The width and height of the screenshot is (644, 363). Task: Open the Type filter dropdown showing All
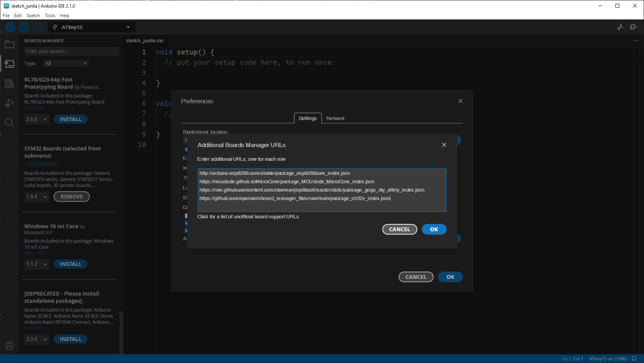pos(66,63)
